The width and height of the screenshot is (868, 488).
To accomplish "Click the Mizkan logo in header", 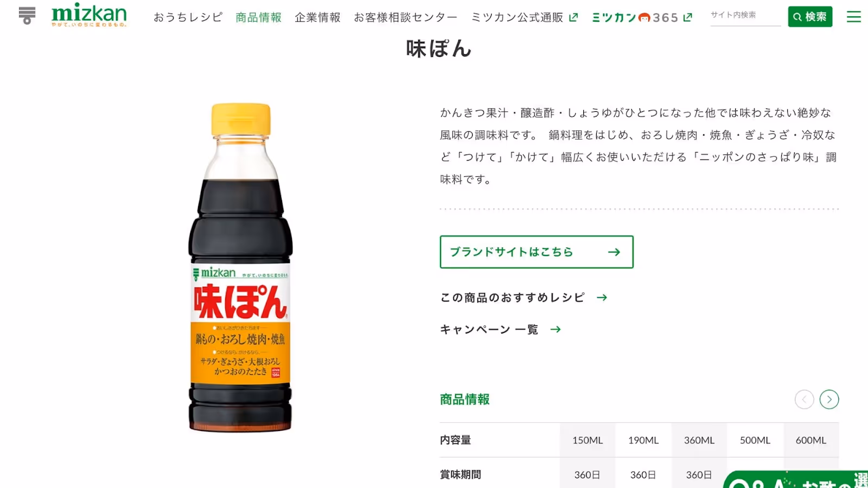I will pos(89,15).
